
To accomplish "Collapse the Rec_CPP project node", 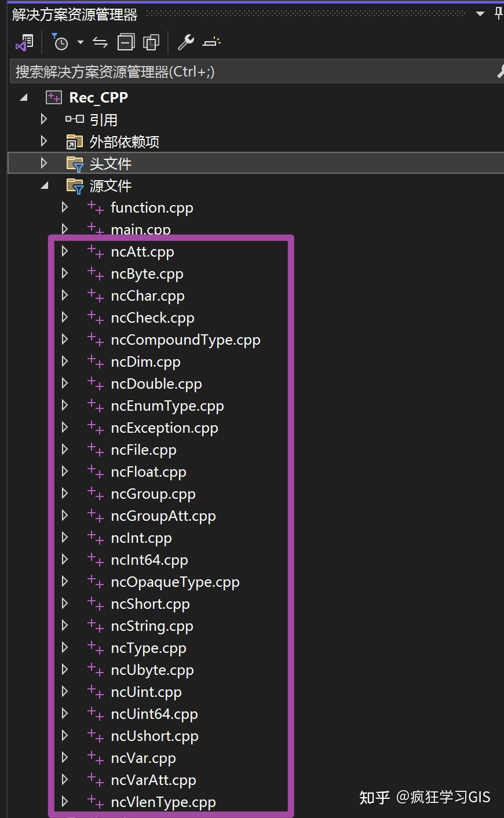I will point(23,97).
